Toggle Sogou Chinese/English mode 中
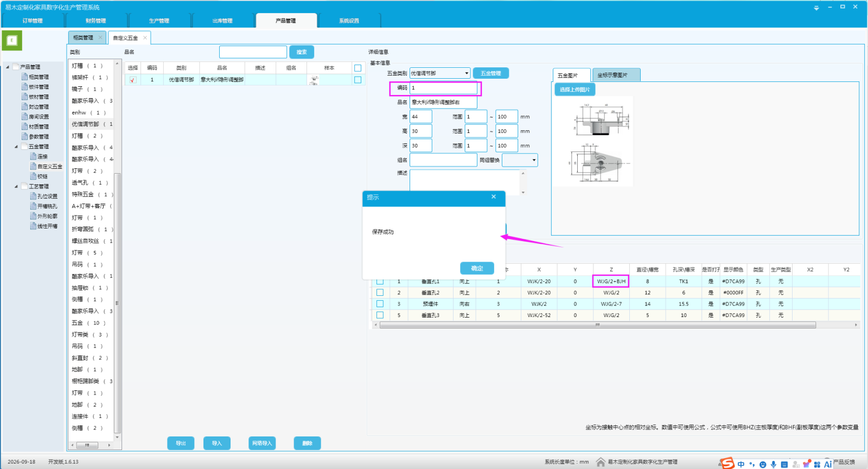Image resolution: width=868 pixels, height=469 pixels. tap(741, 464)
